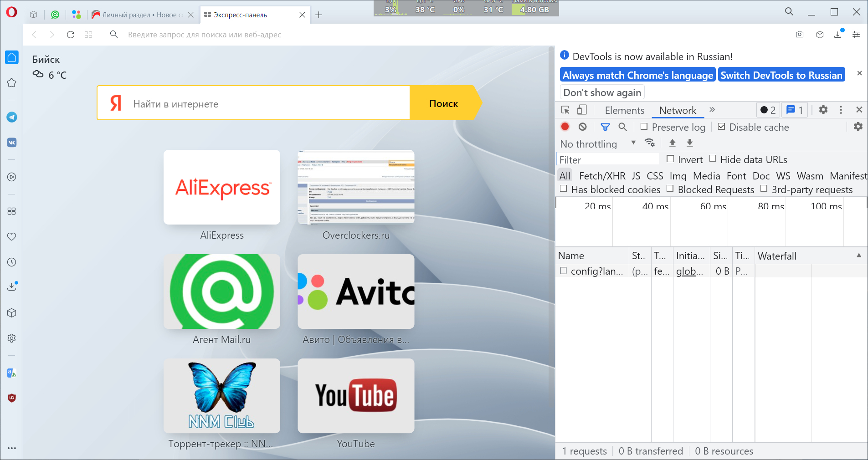Image resolution: width=868 pixels, height=460 pixels.
Task: Open network conditions wifi icon
Action: (650, 143)
